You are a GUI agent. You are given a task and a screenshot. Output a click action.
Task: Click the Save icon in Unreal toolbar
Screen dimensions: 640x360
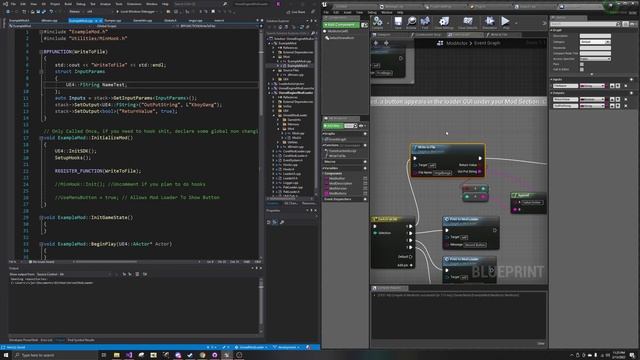point(398,22)
